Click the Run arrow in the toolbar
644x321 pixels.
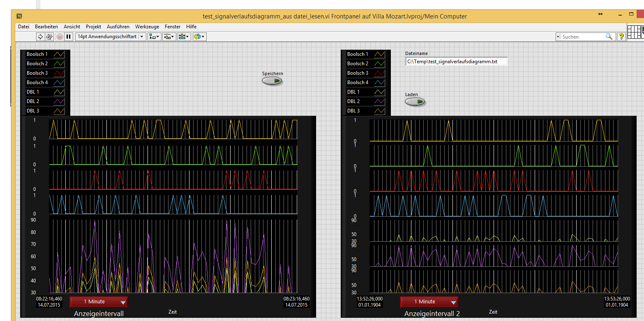pyautogui.click(x=40, y=37)
